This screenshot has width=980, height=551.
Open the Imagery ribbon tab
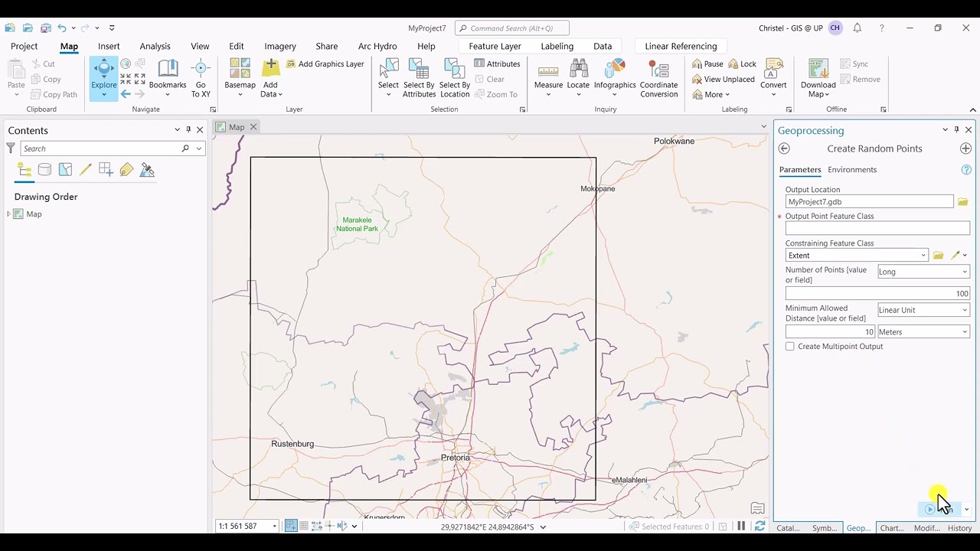279,46
